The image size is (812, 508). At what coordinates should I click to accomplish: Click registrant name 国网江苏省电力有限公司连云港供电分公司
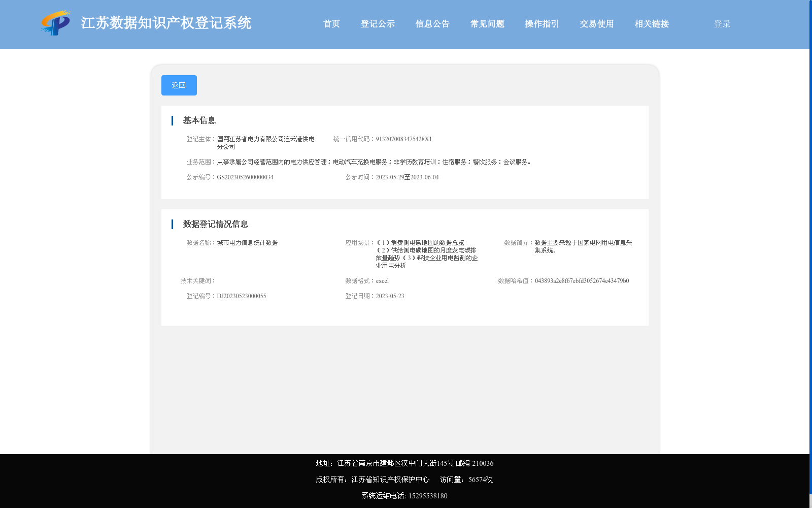266,143
